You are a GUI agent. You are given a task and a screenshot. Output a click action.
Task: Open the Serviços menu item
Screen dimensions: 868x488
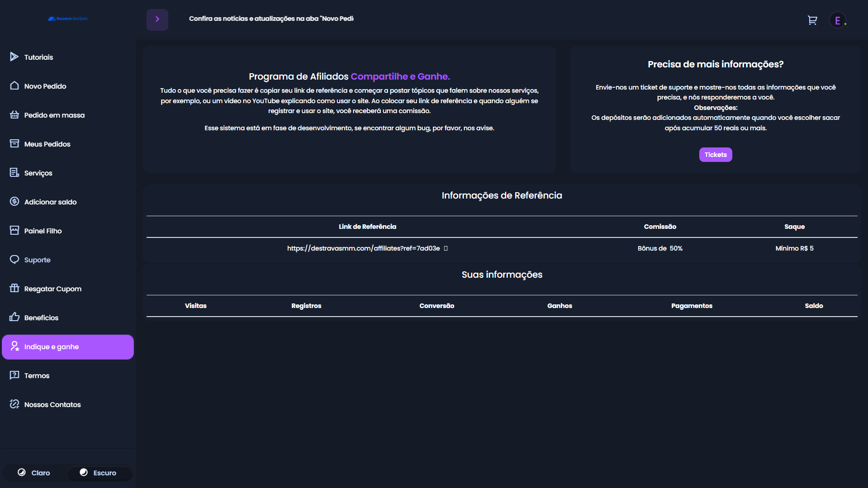[x=38, y=173]
